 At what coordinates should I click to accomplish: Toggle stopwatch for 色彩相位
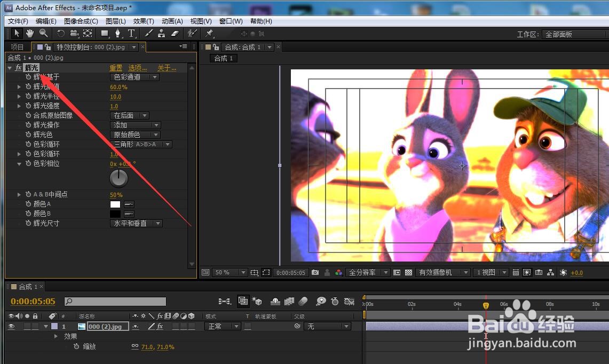28,163
